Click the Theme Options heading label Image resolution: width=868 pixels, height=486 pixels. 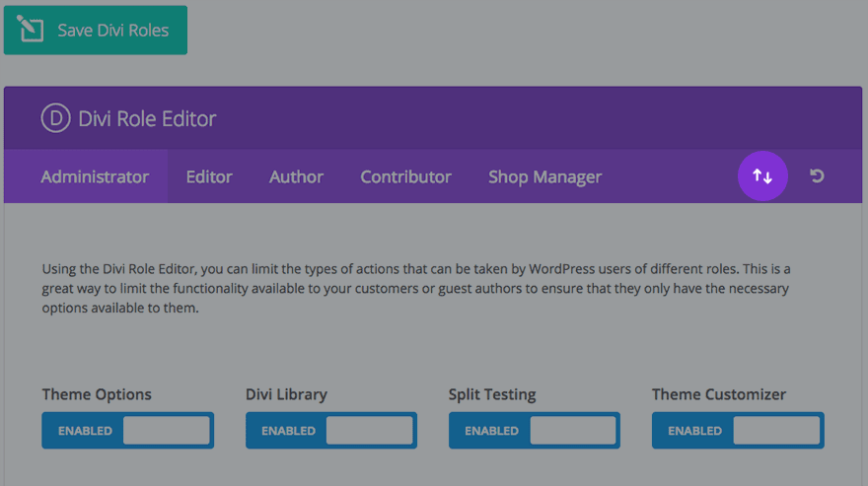coord(97,394)
